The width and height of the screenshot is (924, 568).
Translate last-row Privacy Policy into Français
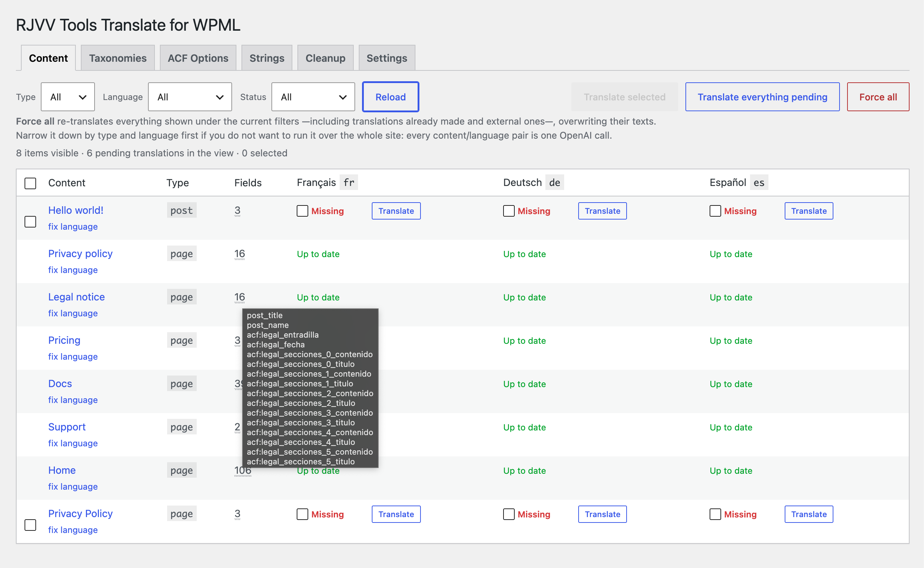(x=396, y=514)
